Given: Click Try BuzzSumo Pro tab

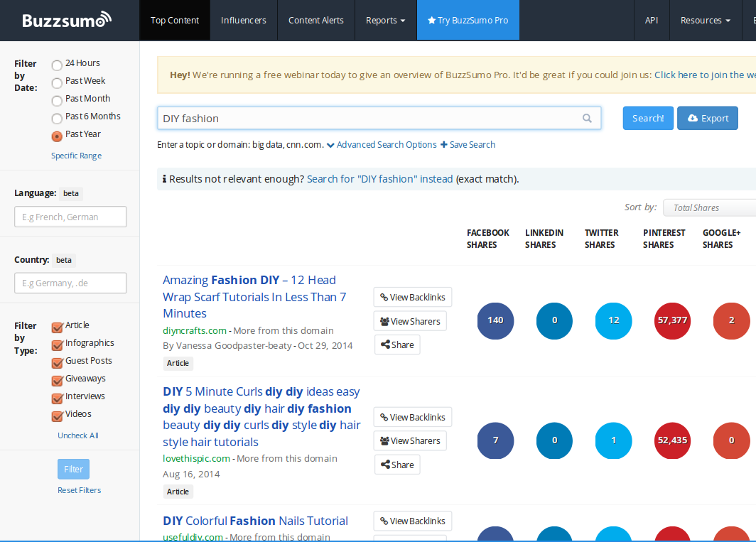Looking at the screenshot, I should click(468, 21).
